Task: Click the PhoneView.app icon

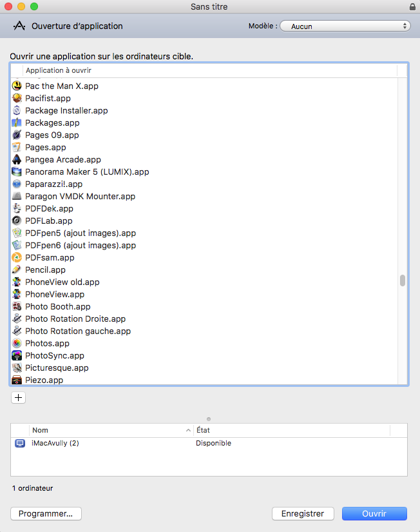Action: pyautogui.click(x=17, y=294)
